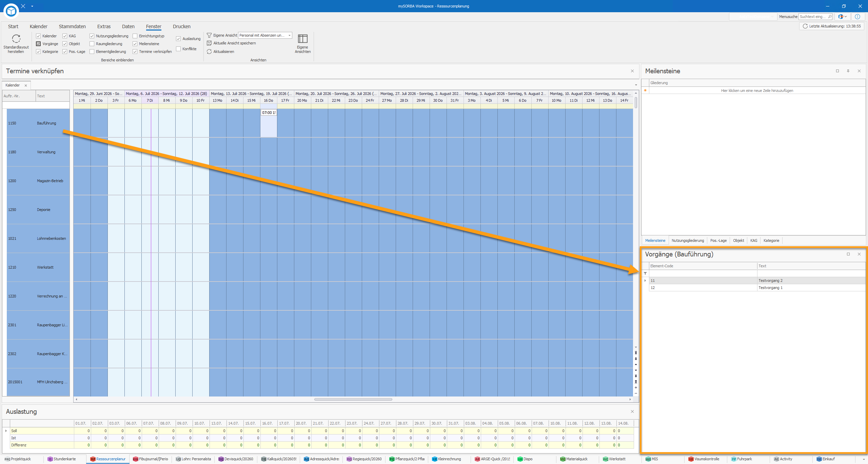Click the new row star icon in Meilensteine
The height and width of the screenshot is (464, 868).
(645, 91)
